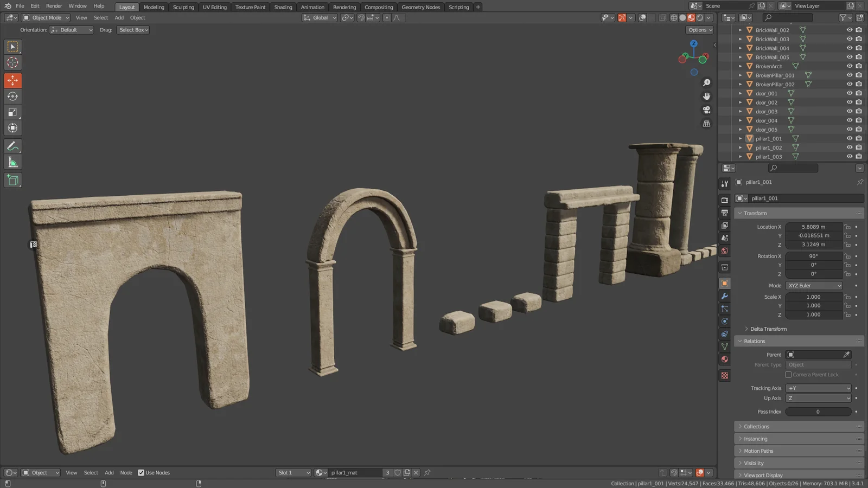Open the Mode dropdown set to XYZ Euler

[813, 285]
